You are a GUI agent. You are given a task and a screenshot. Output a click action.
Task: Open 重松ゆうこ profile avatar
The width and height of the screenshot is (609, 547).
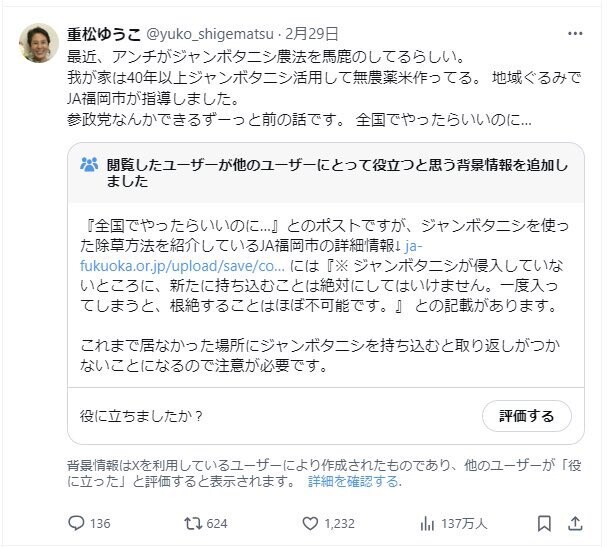39,42
